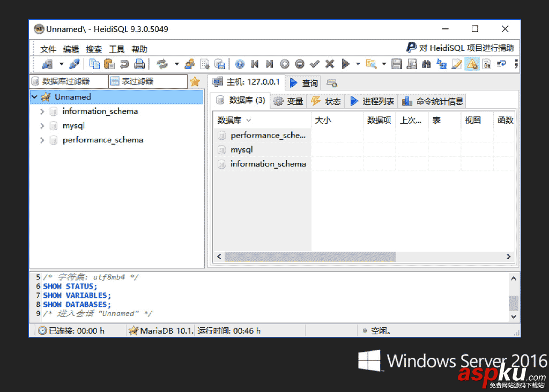Open the 进程列表 tab
This screenshot has width=549, height=392.
click(372, 101)
